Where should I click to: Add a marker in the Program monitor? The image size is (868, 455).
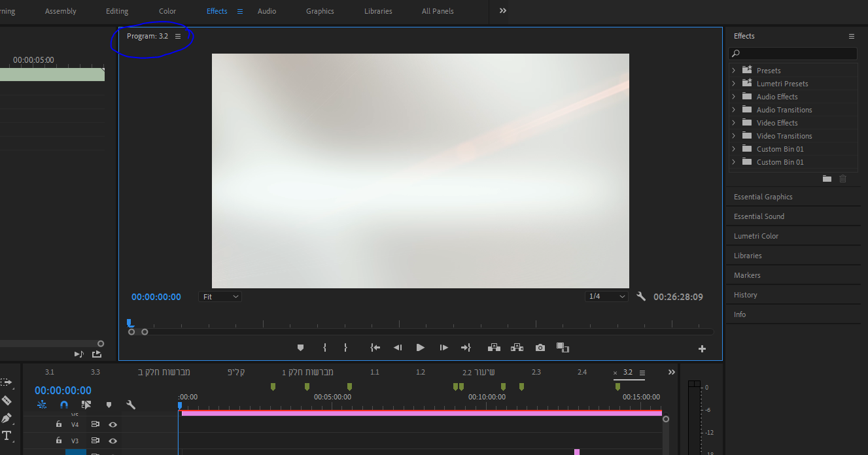click(x=301, y=348)
